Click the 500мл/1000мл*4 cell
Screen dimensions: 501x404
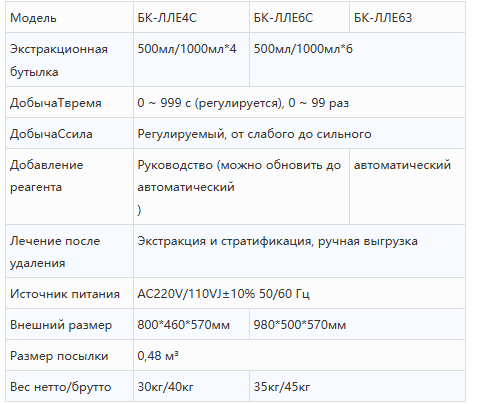point(191,60)
